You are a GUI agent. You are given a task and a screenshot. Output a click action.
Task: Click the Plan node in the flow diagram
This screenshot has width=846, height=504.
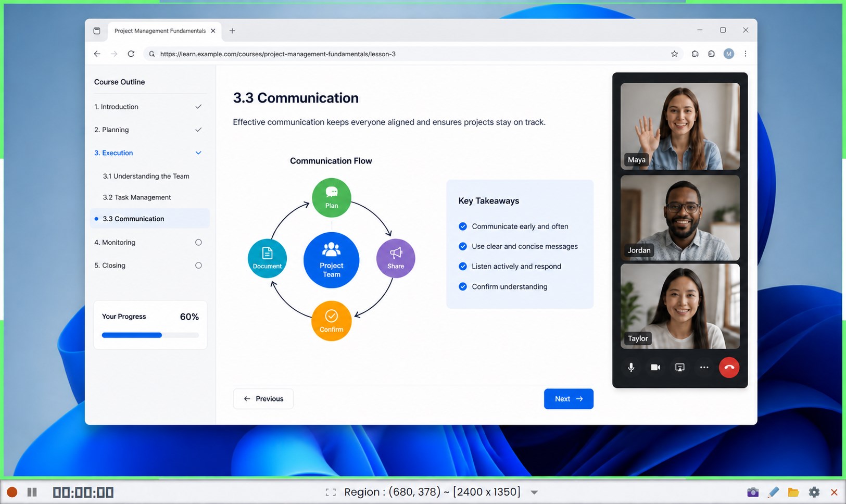point(332,198)
